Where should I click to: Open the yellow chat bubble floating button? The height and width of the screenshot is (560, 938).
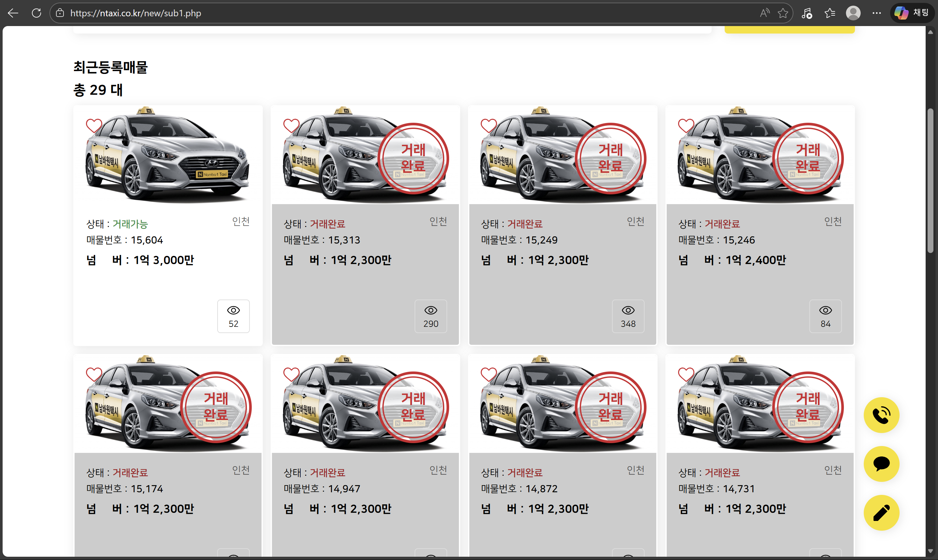881,464
